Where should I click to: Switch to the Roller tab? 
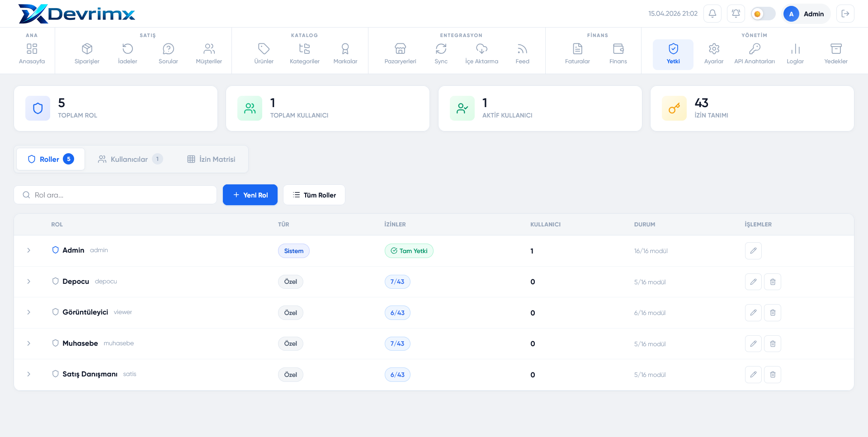51,159
